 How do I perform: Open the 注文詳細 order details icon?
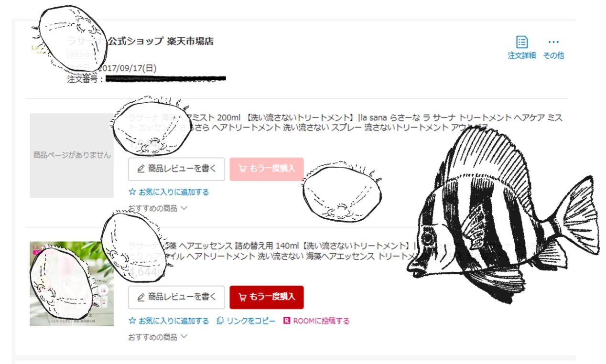click(522, 42)
